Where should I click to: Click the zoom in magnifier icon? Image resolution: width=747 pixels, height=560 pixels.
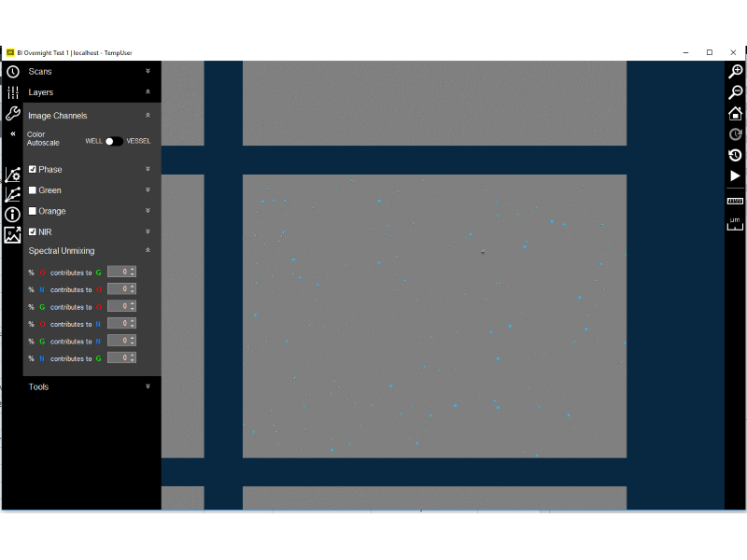tap(735, 72)
